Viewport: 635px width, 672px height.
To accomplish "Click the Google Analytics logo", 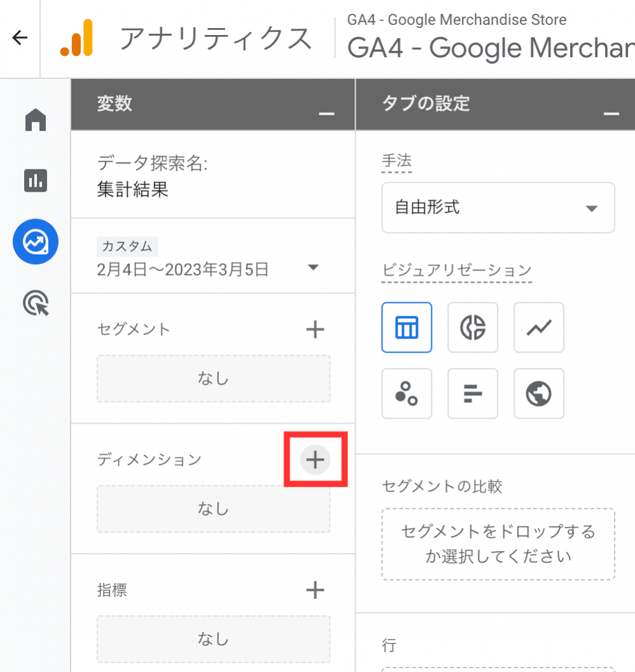I will pos(77,38).
